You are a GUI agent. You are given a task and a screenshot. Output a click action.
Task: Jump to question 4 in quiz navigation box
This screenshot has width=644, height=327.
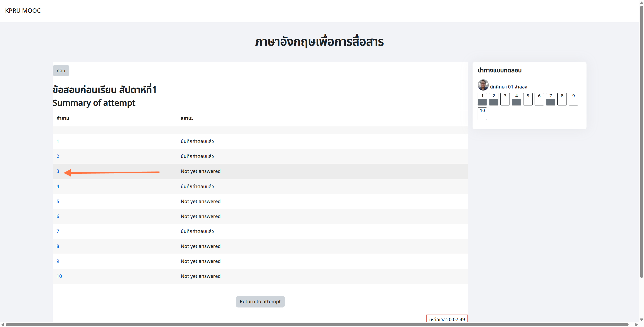(516, 99)
